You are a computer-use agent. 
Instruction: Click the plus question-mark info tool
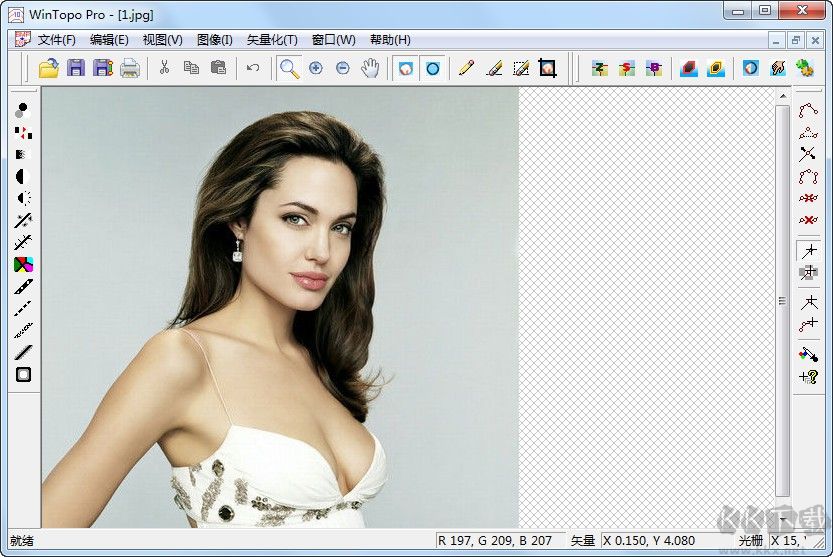(808, 377)
